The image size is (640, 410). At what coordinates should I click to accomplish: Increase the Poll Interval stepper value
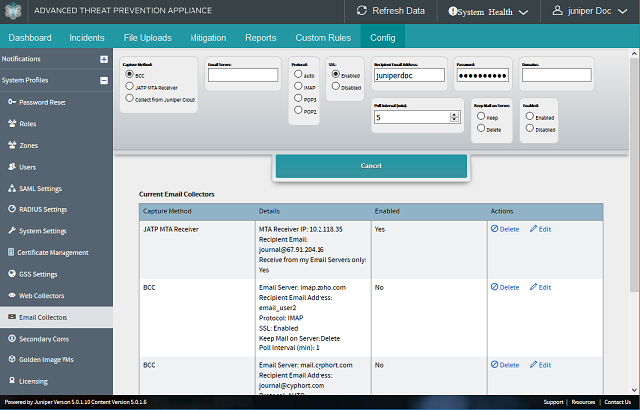[455, 114]
